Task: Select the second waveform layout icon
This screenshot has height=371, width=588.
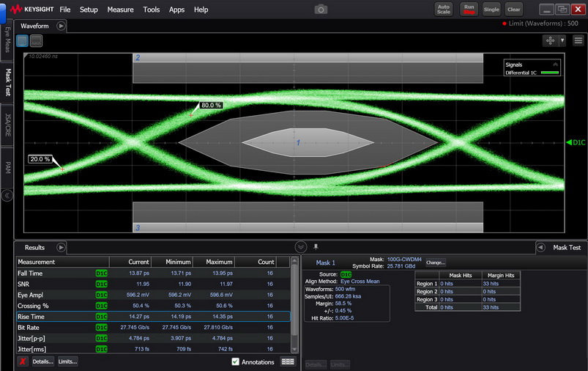Action: tap(36, 41)
